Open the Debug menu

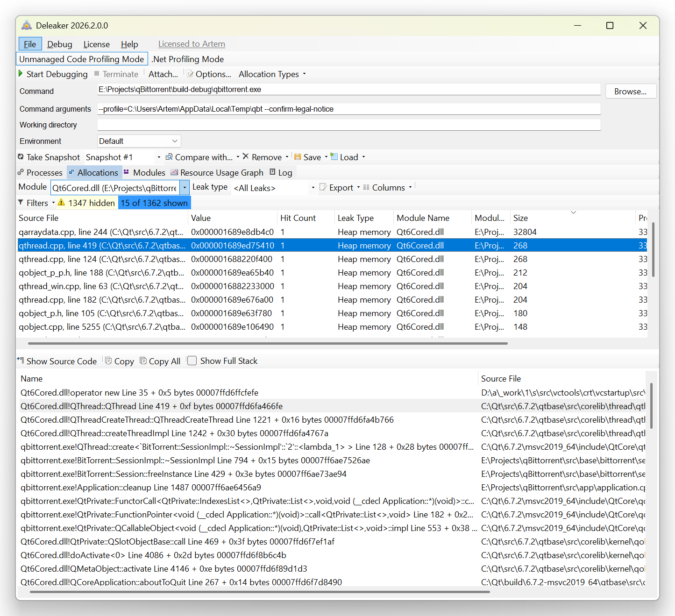(60, 44)
